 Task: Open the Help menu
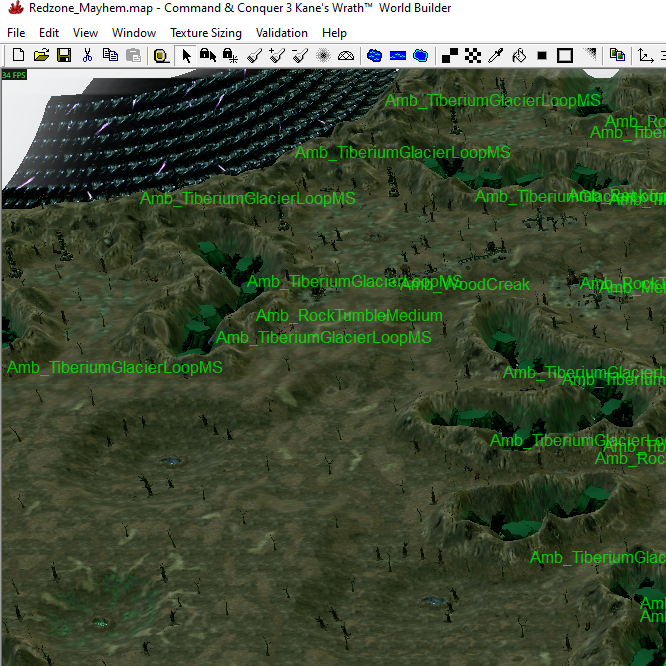pyautogui.click(x=334, y=33)
